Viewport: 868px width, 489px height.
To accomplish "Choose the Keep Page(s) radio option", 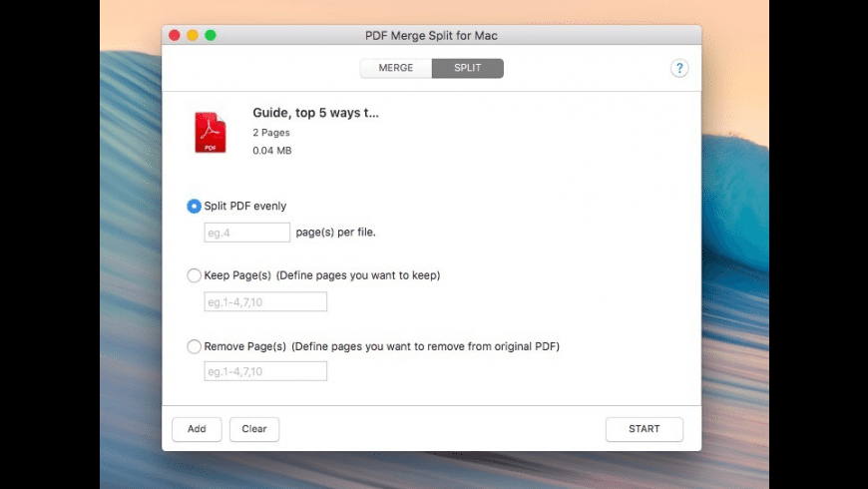I will (x=194, y=275).
